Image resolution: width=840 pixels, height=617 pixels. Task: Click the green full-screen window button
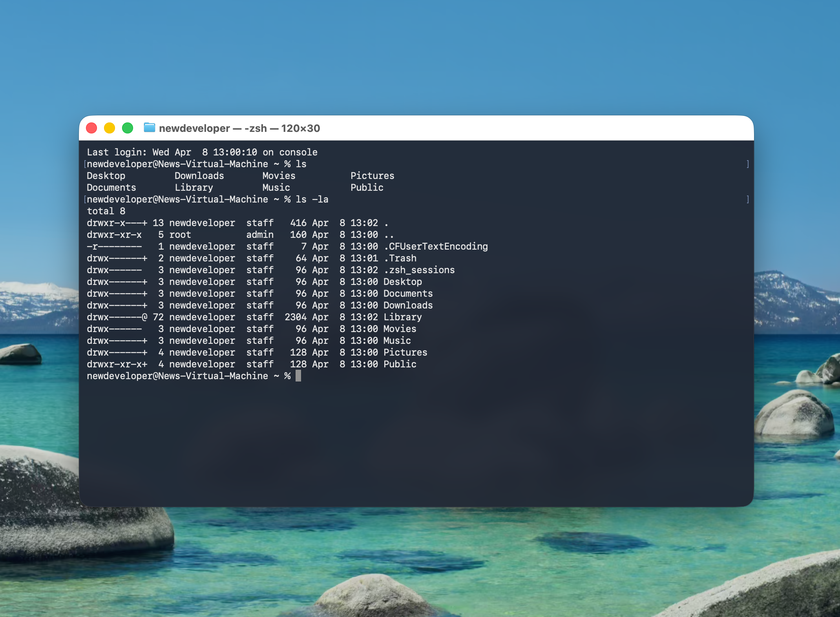click(128, 128)
